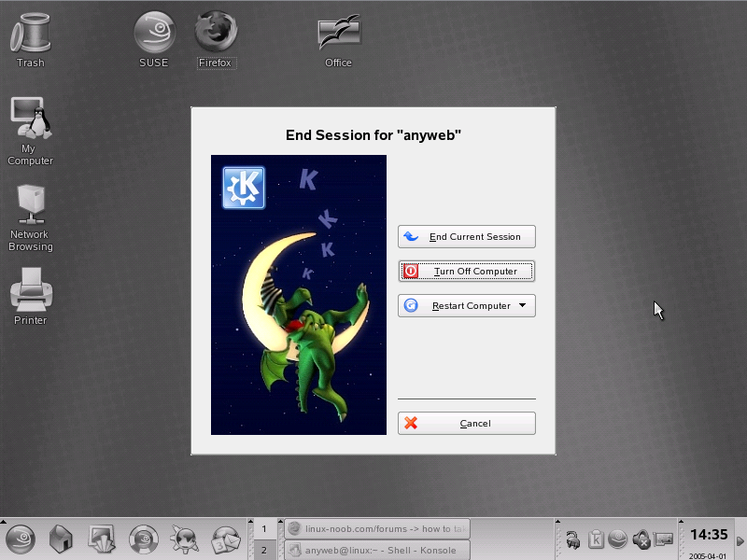This screenshot has width=747, height=560.
Task: Click the Restart Computer button
Action: (x=466, y=306)
